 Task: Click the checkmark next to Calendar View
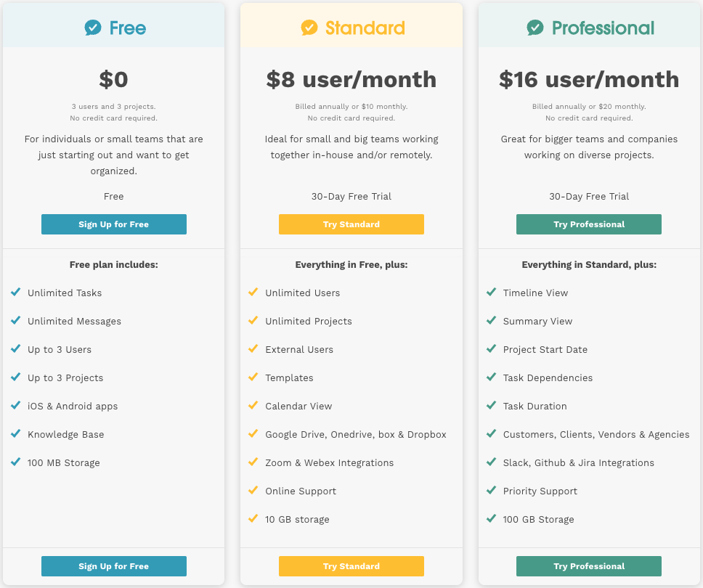[x=253, y=405]
